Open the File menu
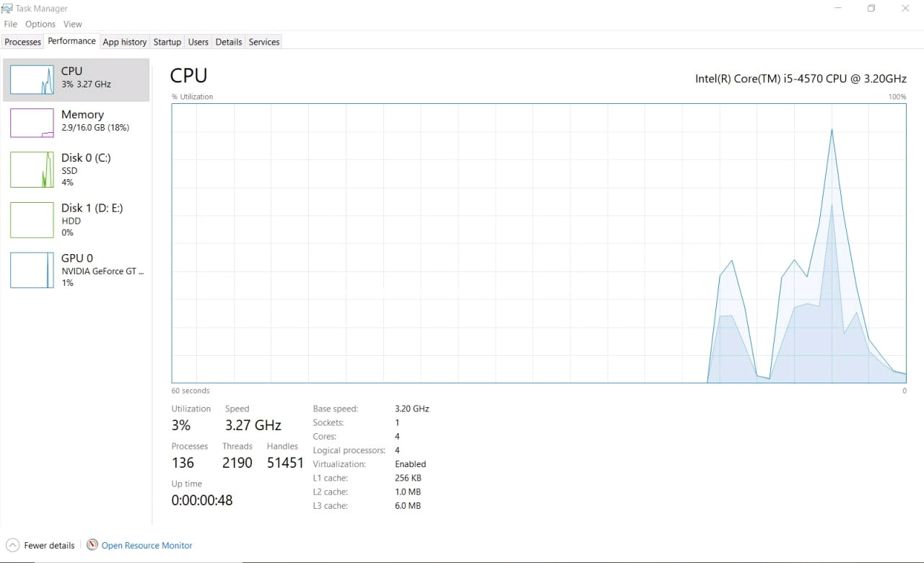This screenshot has height=563, width=924. (11, 24)
